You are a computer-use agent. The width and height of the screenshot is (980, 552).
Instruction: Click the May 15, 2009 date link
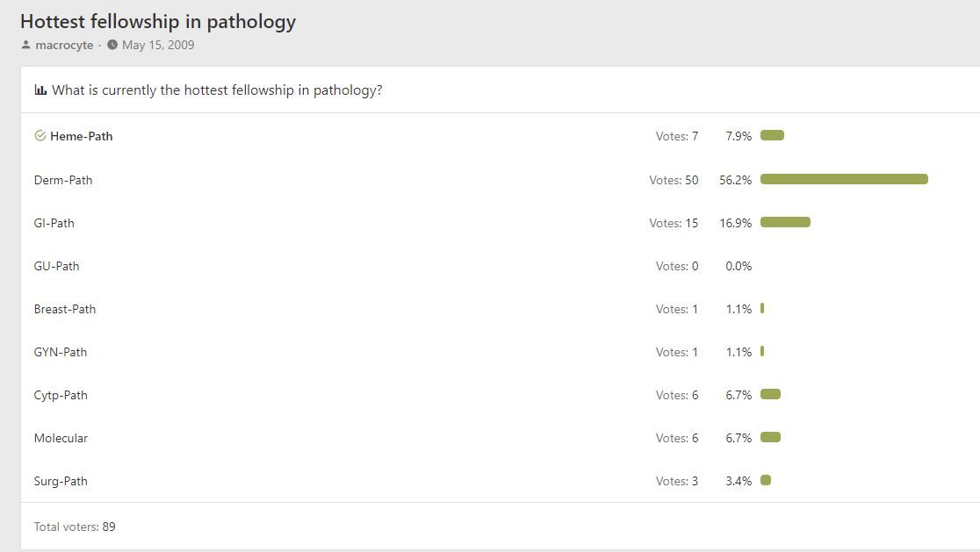[158, 45]
